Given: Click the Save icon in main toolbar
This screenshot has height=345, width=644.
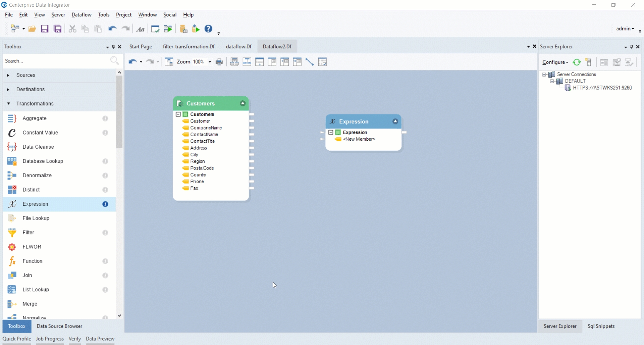Looking at the screenshot, I should (x=45, y=29).
